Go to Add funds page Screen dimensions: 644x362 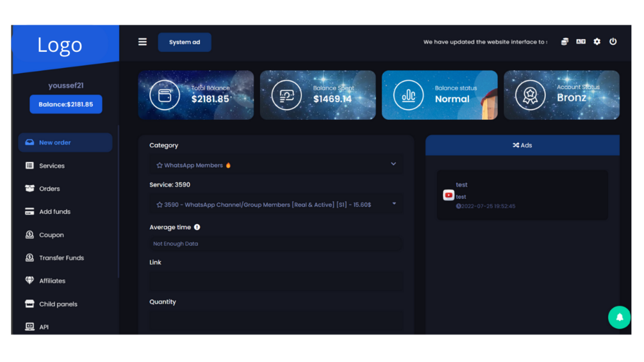tap(54, 212)
